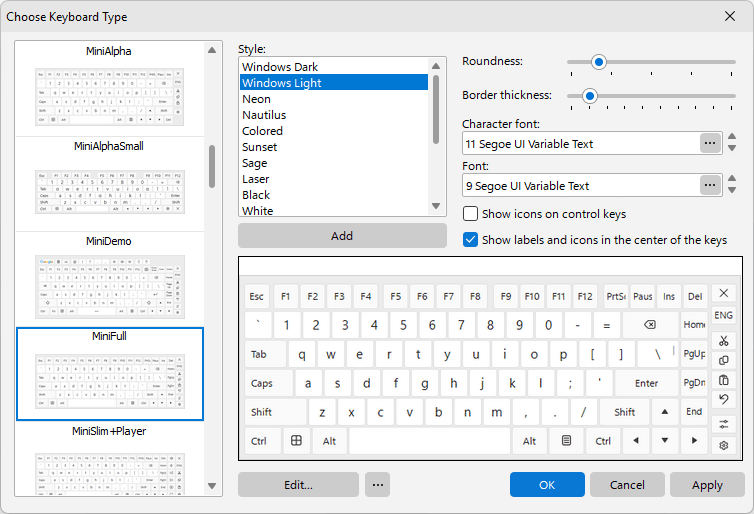Click the Home key in keyboard preview

click(x=694, y=325)
